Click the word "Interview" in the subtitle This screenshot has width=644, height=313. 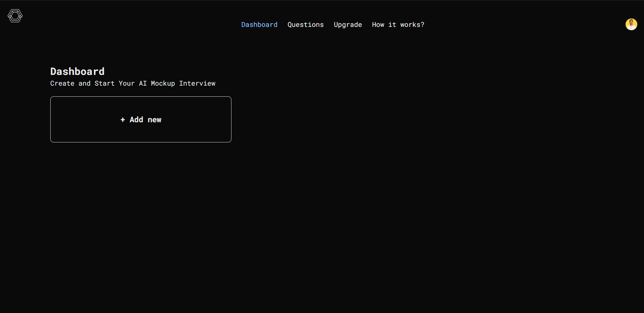pos(197,84)
